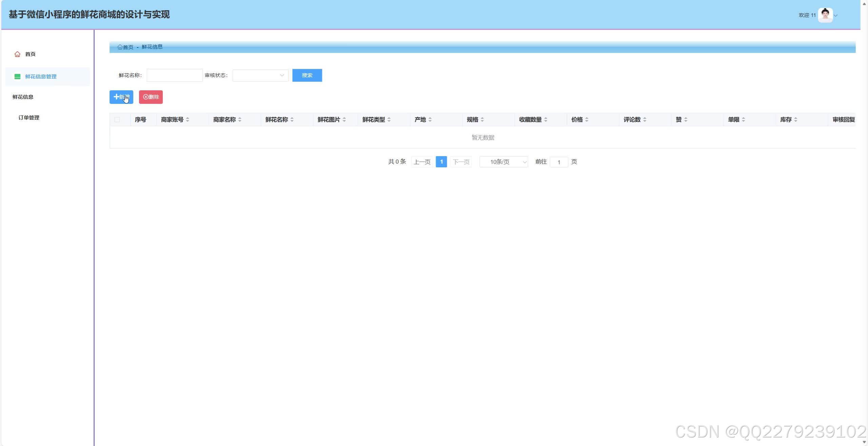Toggle the select-all checkbox in table header

point(117,120)
